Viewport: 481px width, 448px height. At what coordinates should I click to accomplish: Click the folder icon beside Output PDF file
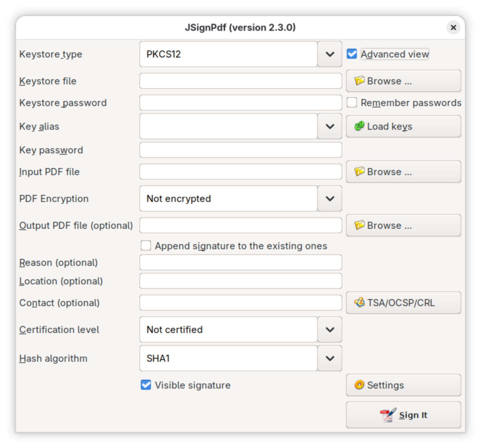pyautogui.click(x=359, y=225)
